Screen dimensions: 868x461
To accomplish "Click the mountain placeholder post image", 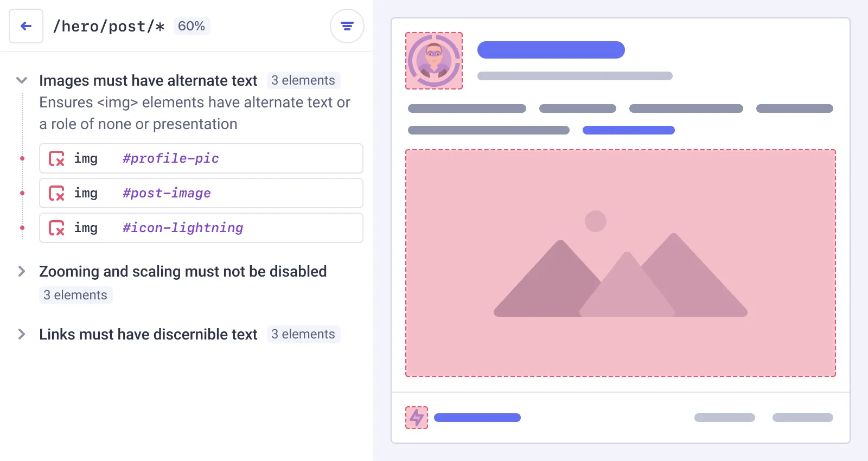I will point(620,263).
